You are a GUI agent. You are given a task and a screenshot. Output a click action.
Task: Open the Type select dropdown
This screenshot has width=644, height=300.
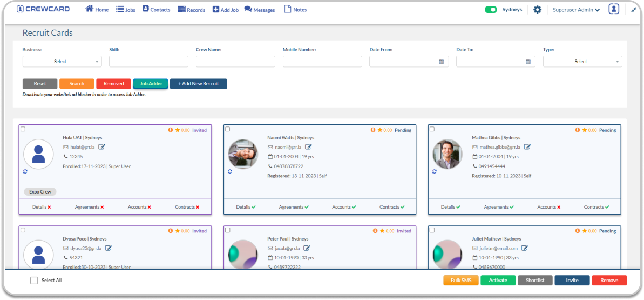(582, 62)
